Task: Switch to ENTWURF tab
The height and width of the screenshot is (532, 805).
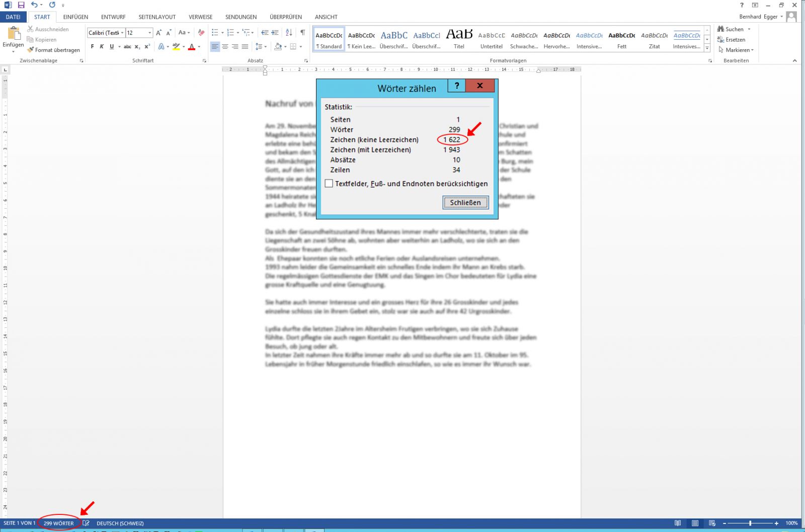Action: click(113, 17)
